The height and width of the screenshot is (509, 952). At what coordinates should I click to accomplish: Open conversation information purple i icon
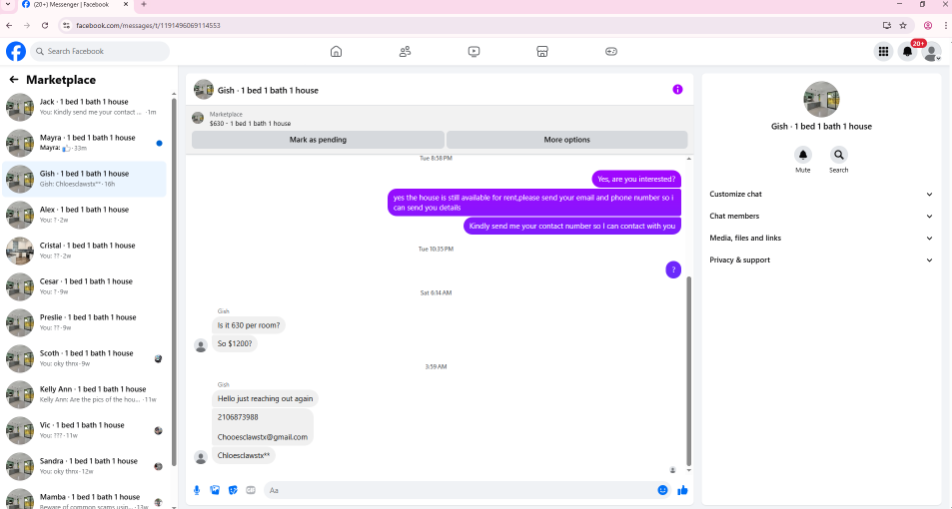[678, 90]
